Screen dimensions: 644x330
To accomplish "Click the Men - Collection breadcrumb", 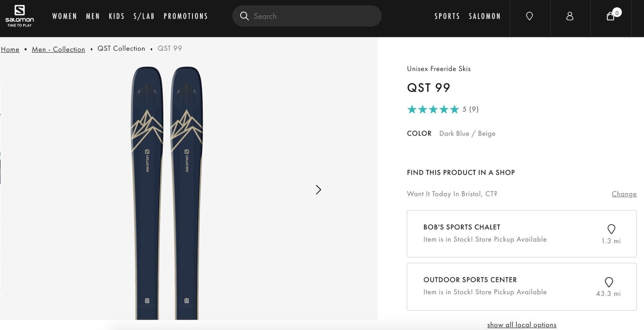I will (58, 49).
